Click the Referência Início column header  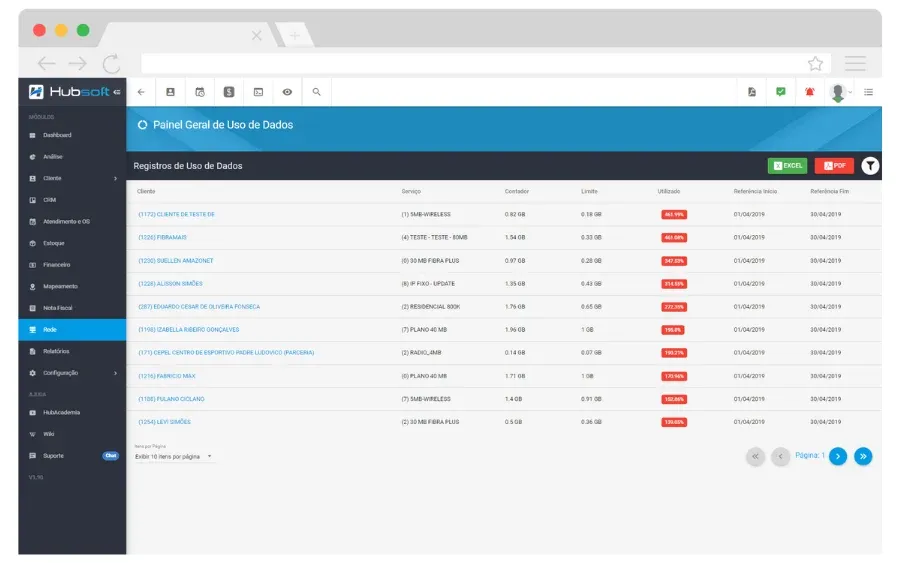coord(755,192)
